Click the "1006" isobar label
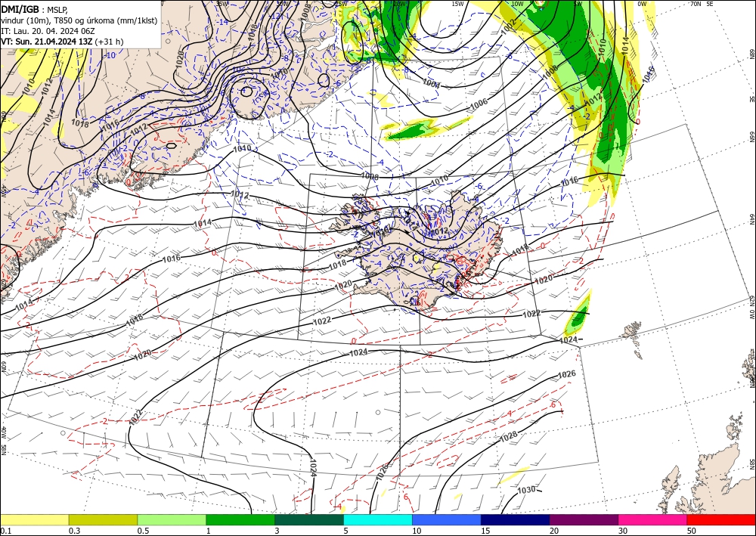The image size is (756, 536). pos(479,103)
